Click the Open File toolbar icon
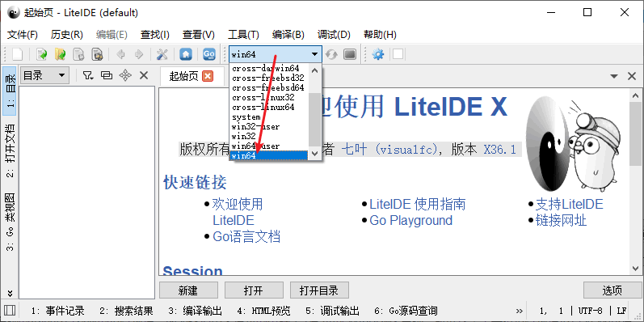The height and width of the screenshot is (322, 644). [x=41, y=54]
